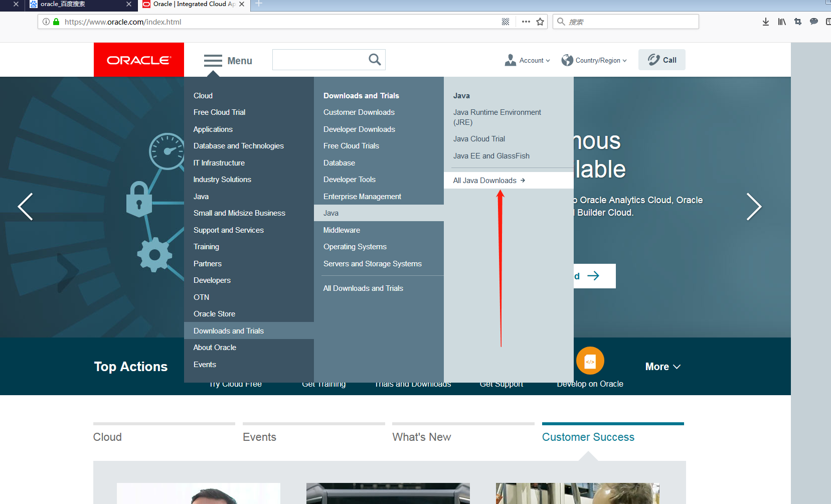
Task: Go to previous carousel slide arrow
Action: tap(25, 207)
